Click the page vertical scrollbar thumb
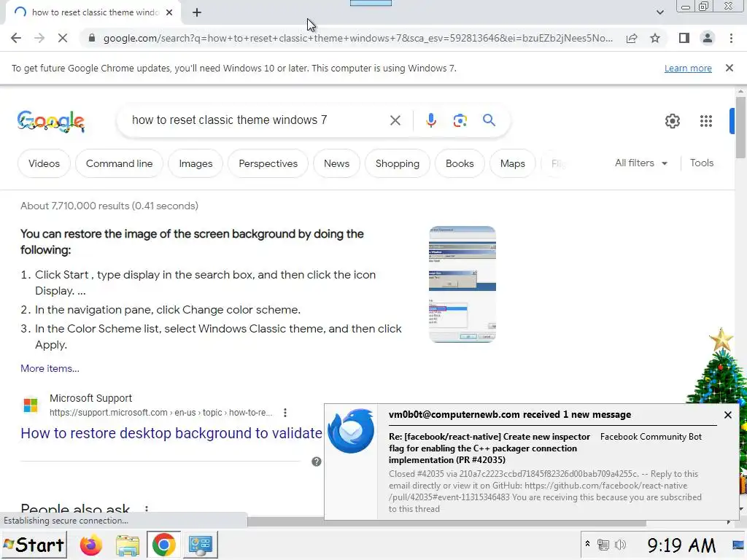The height and width of the screenshot is (560, 747). click(740, 127)
